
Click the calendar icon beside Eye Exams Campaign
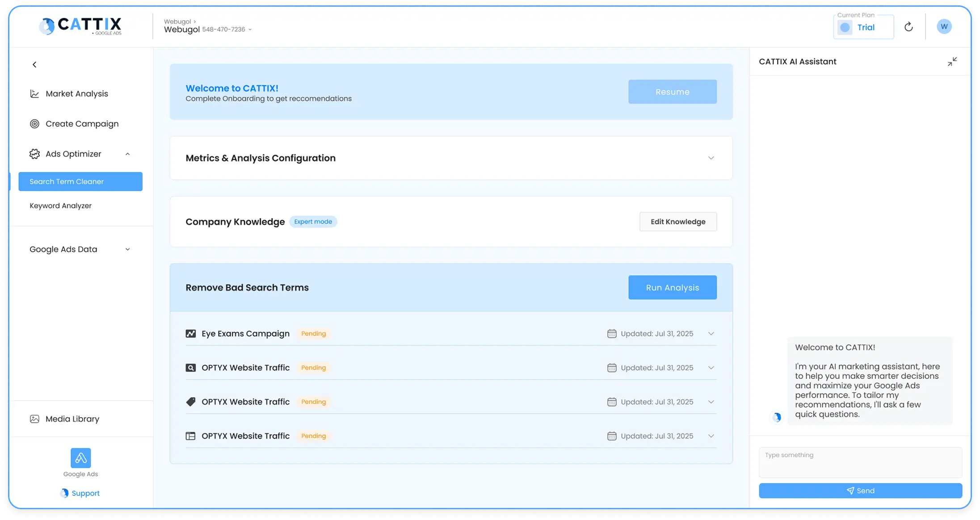(x=612, y=333)
